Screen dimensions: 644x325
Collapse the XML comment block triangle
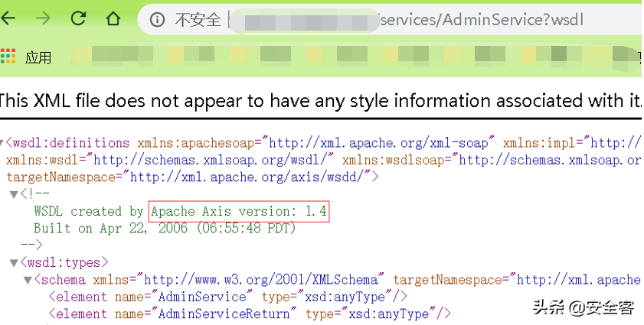(x=14, y=194)
